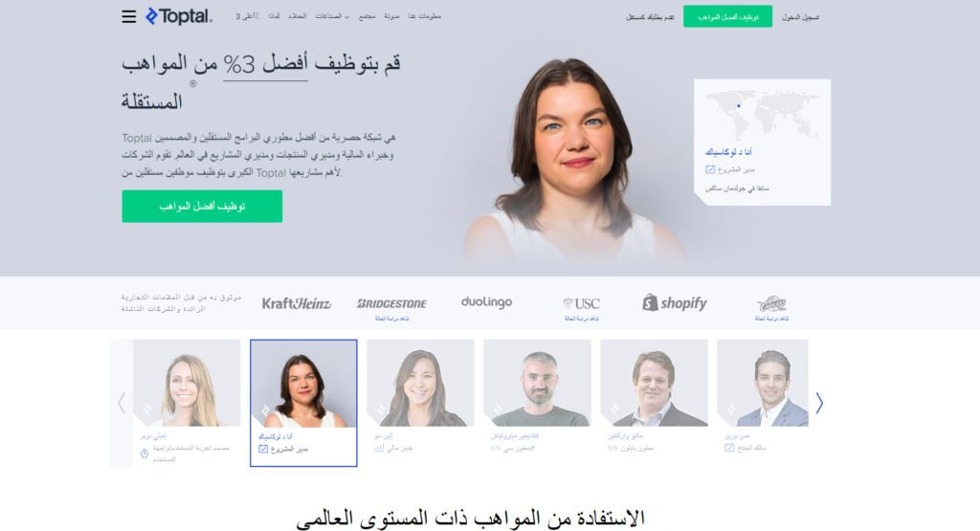This screenshot has width=980, height=531.
Task: Open the hamburger menu icon
Action: 129,17
